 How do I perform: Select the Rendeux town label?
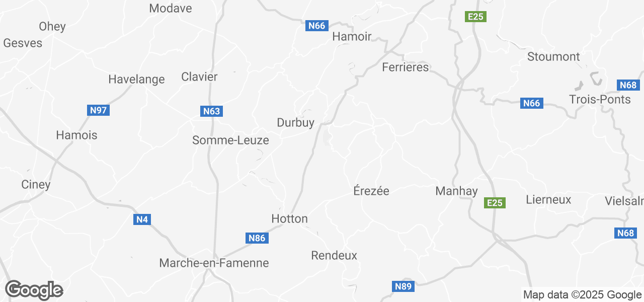pyautogui.click(x=334, y=255)
